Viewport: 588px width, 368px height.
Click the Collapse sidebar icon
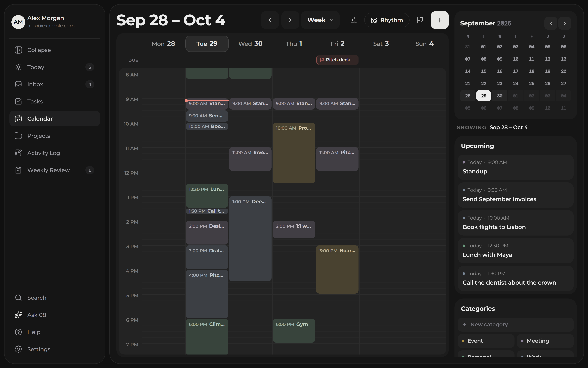pos(19,50)
